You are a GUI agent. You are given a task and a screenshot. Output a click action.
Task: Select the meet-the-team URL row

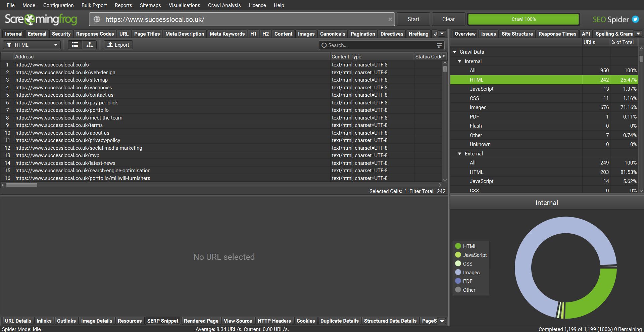(221, 118)
